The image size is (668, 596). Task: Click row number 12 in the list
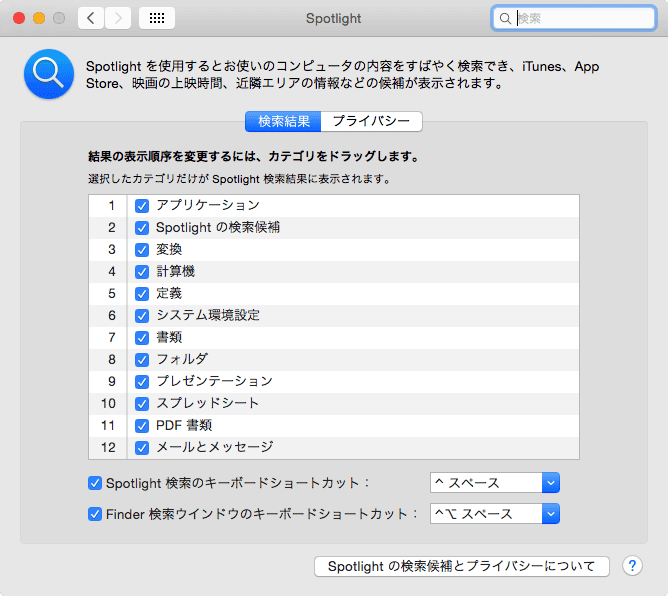[108, 448]
